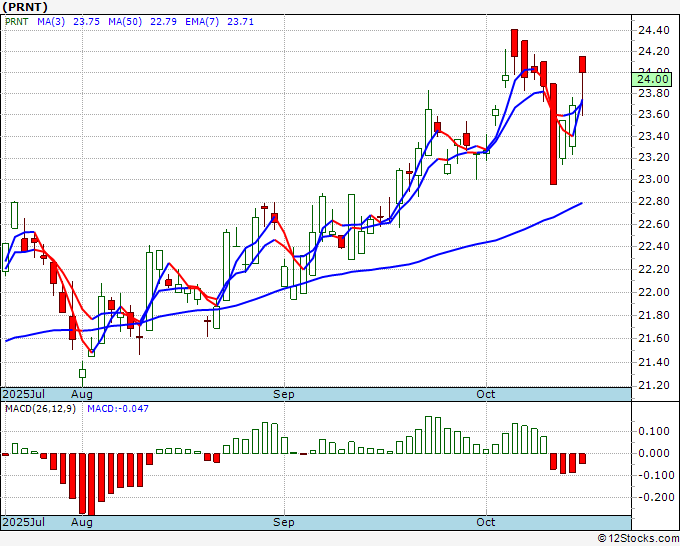The height and width of the screenshot is (546, 680).
Task: Click the 0.000 MACD axis label
Action: coord(654,453)
